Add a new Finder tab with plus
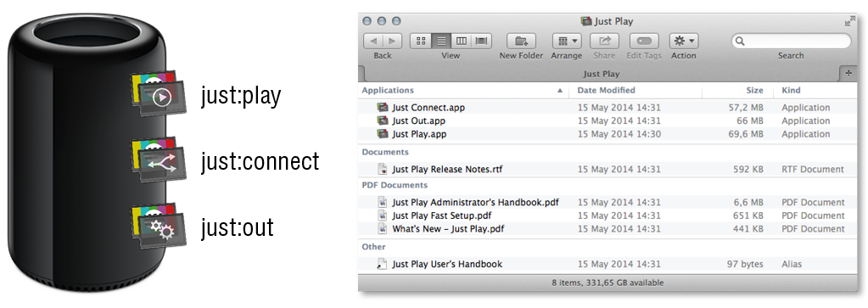Image resolution: width=868 pixels, height=308 pixels. (849, 74)
